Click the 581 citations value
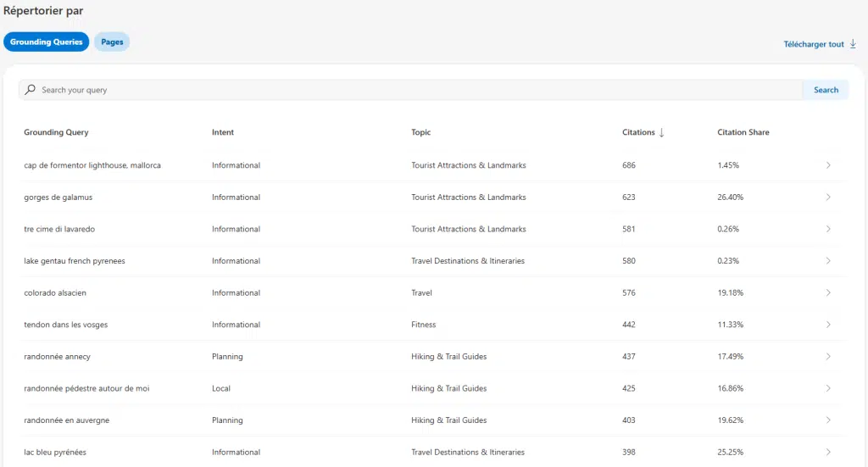The image size is (868, 467). (629, 229)
